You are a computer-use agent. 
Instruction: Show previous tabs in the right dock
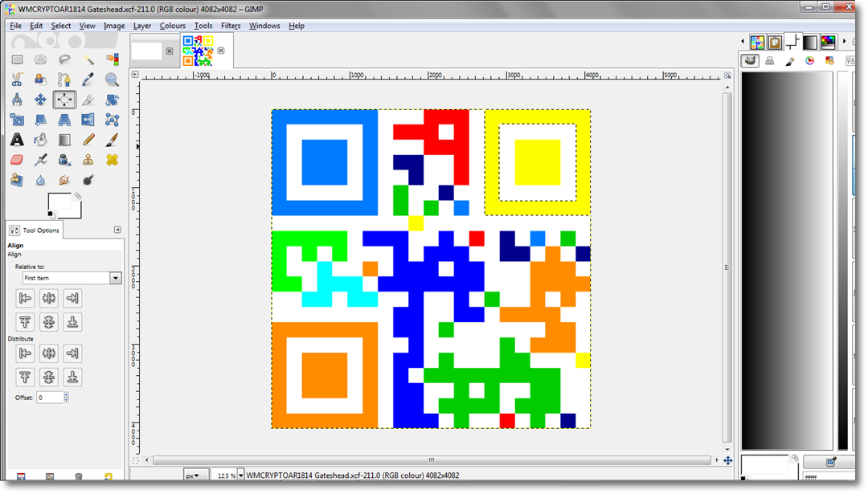coord(743,42)
